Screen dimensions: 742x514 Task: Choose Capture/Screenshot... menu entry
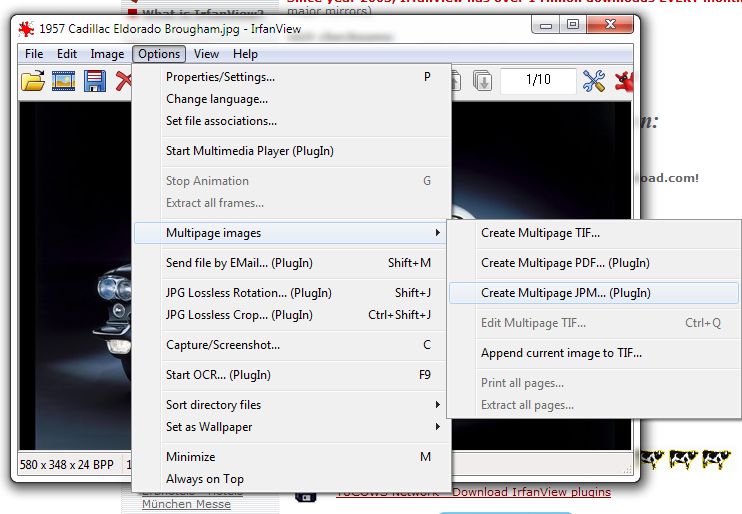coord(292,345)
